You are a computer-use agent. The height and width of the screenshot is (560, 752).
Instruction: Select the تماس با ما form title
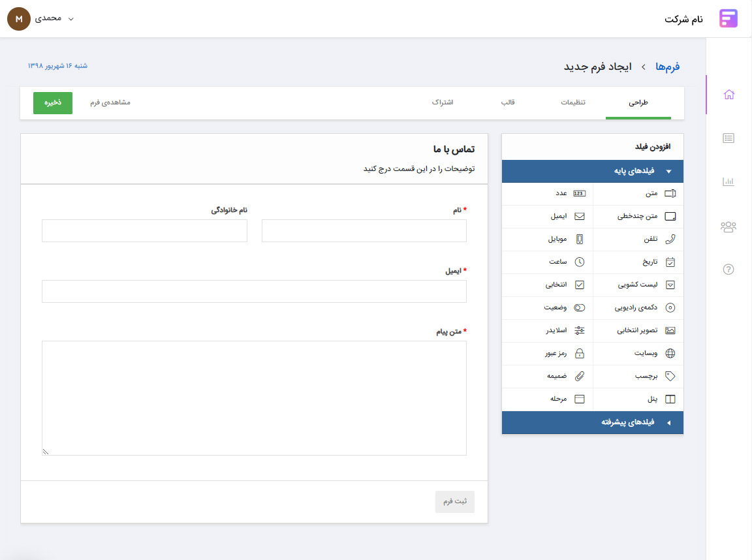pos(454,149)
